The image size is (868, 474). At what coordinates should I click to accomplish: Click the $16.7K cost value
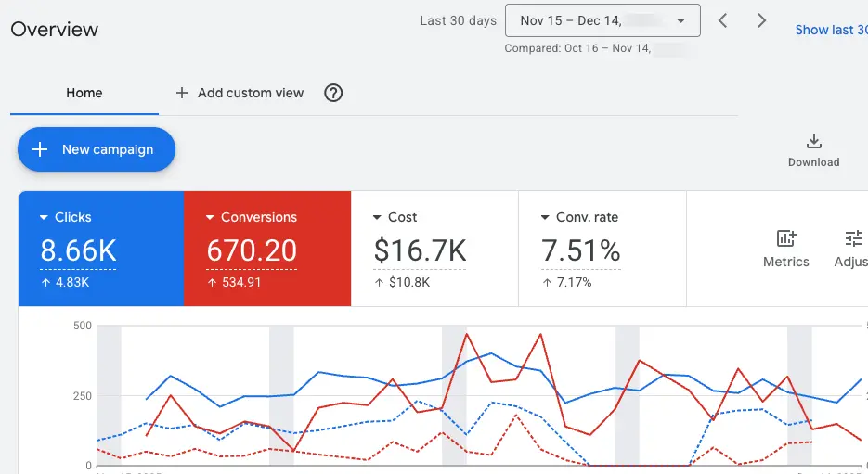coord(420,250)
